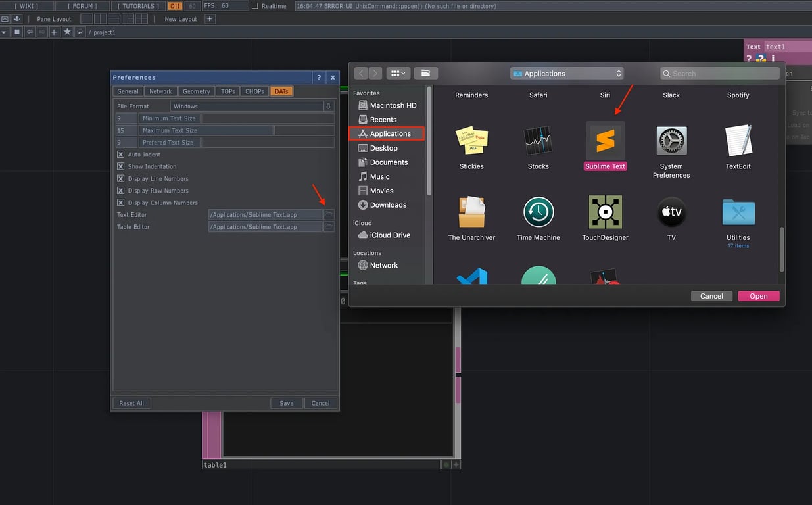Click the plus icon in path bar
This screenshot has height=505, width=812.
pyautogui.click(x=55, y=32)
